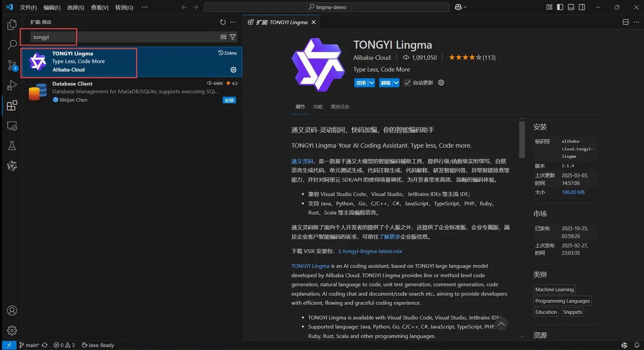Toggle the primary side bar
The height and width of the screenshot is (350, 644).
tap(560, 7)
